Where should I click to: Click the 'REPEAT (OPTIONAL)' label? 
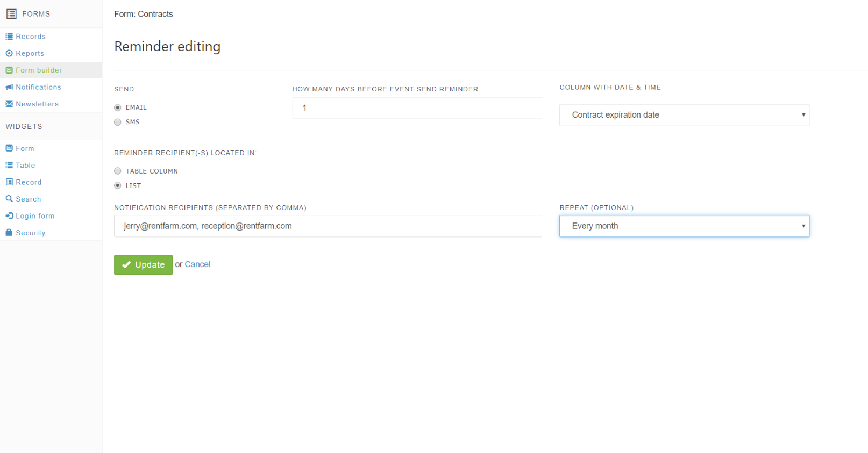click(596, 208)
